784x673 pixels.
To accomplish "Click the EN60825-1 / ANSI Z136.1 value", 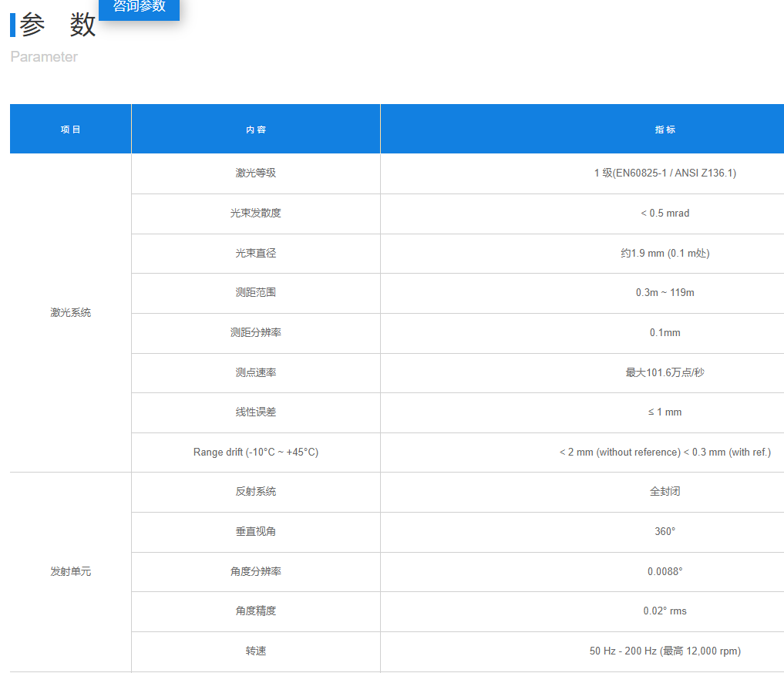I will (x=665, y=173).
